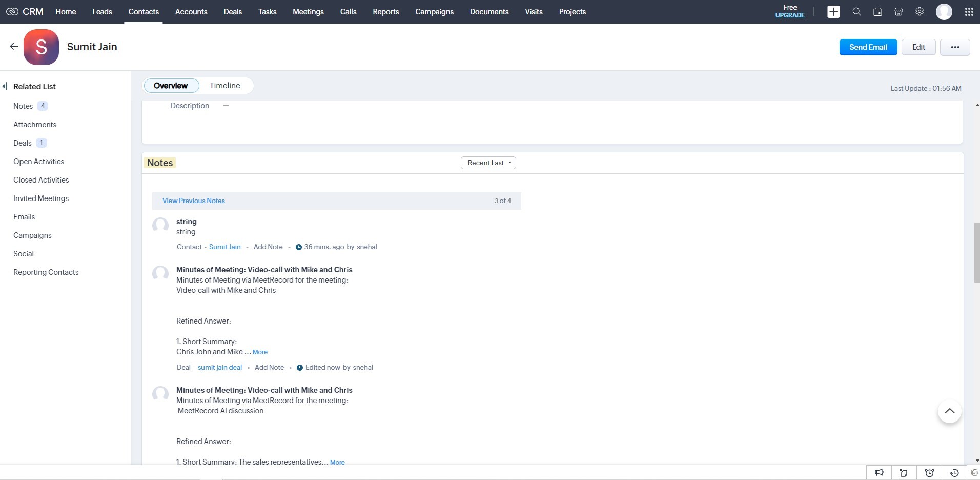
Task: Open the recent items history icon
Action: point(954,473)
